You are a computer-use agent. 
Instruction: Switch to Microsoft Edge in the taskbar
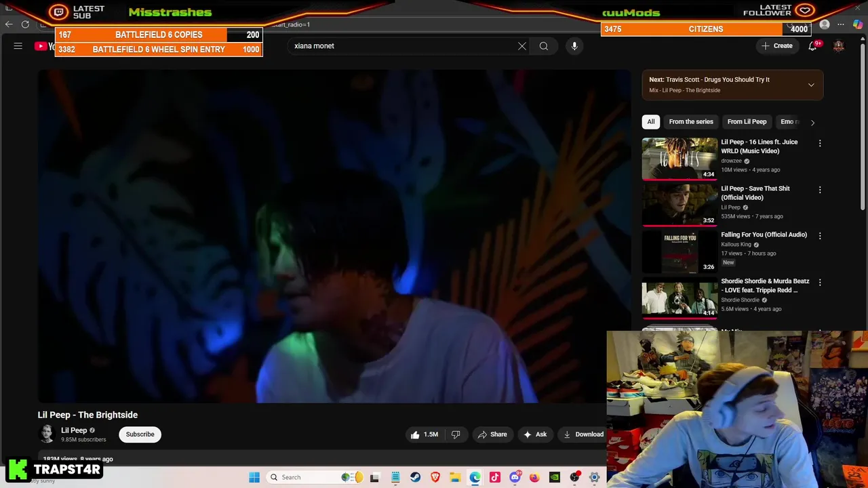(475, 477)
